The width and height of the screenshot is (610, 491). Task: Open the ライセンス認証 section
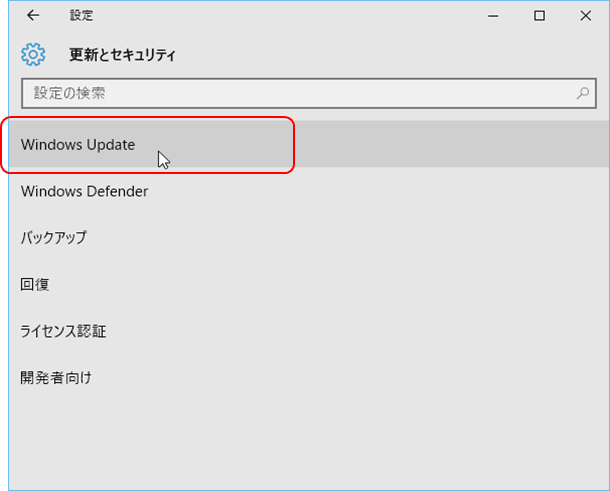point(309,331)
